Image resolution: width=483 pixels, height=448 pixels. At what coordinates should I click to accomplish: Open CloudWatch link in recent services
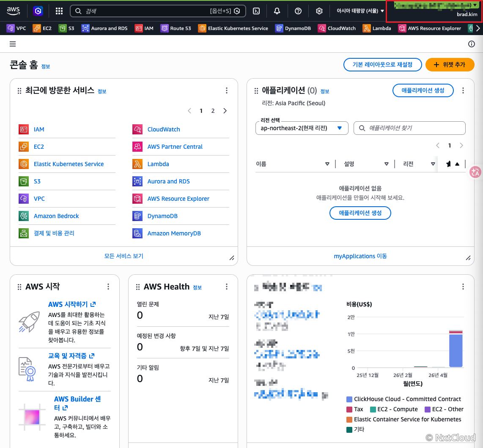164,129
